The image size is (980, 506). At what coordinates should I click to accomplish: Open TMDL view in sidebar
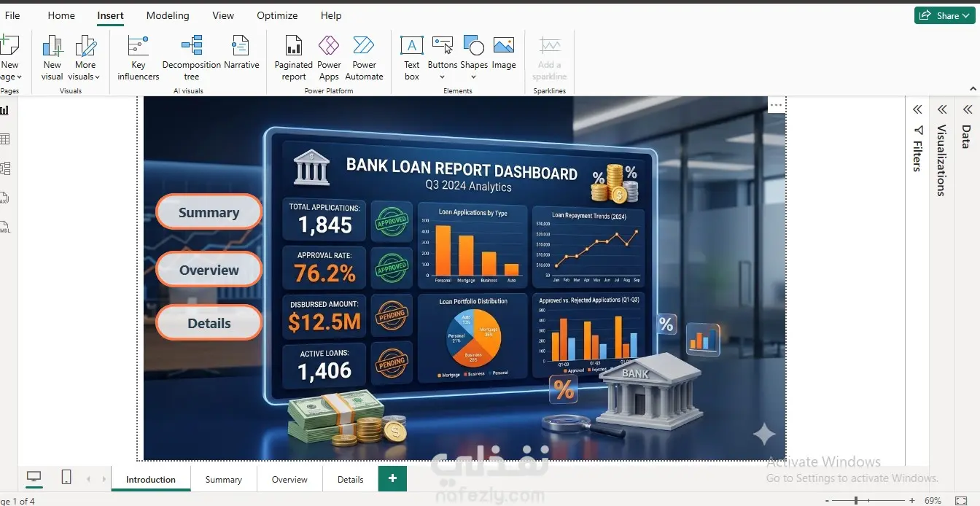4,227
